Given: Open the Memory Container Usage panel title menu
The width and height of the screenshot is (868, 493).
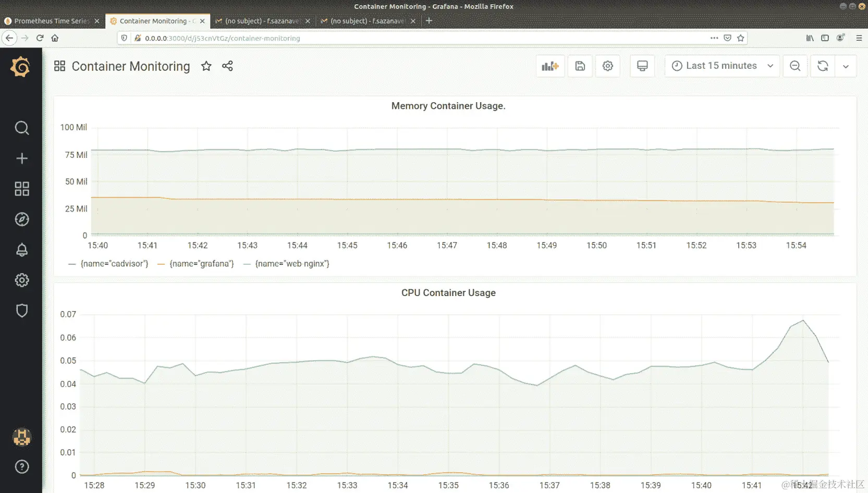Looking at the screenshot, I should point(448,106).
